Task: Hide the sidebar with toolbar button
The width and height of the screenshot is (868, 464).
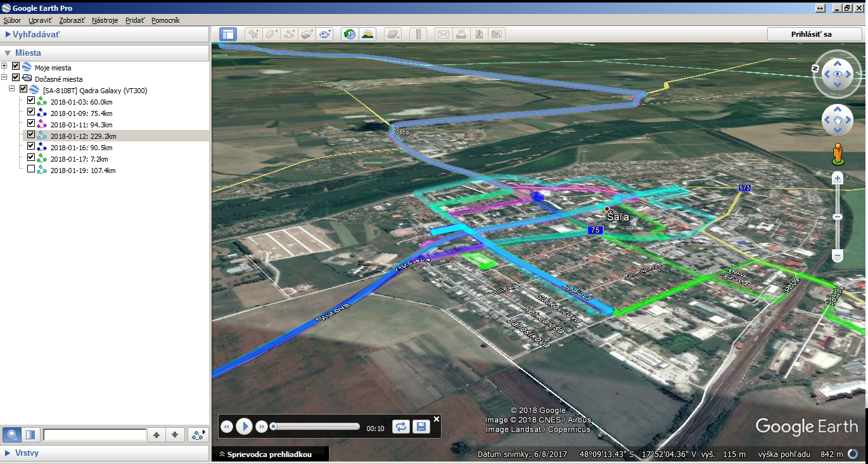Action: tap(228, 34)
